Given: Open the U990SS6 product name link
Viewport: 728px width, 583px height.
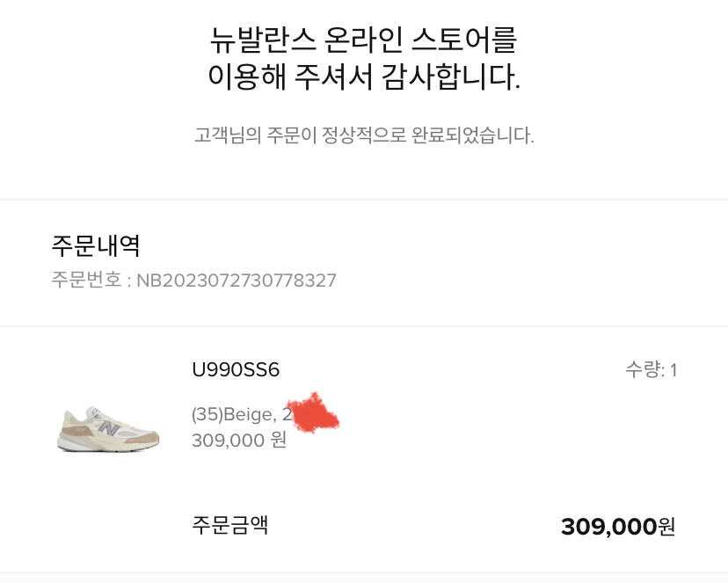Looking at the screenshot, I should [235, 370].
